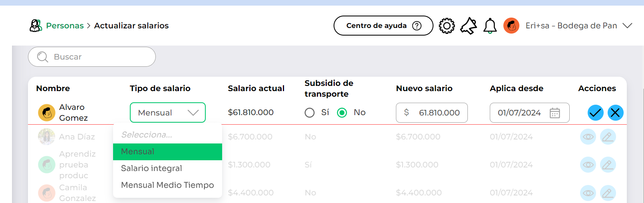This screenshot has width=644, height=203.
Task: Expand the Eri+sa - Bodega de Pan account menu
Action: [x=627, y=26]
